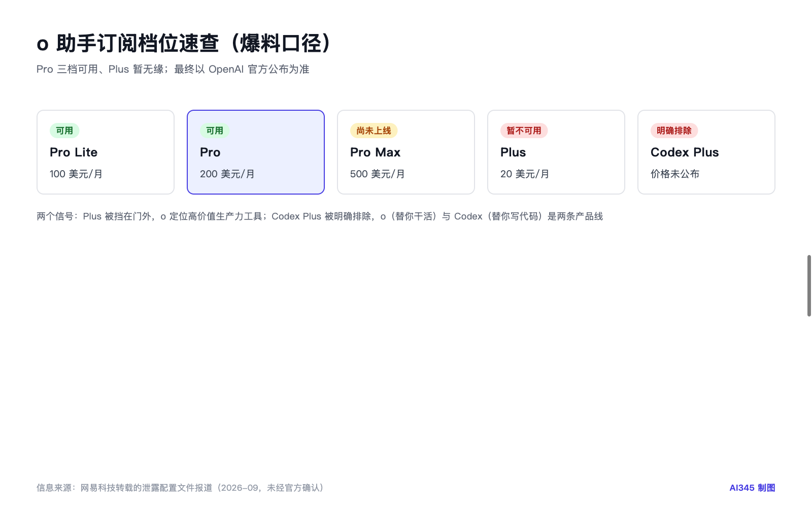Click the 100 美元/月 price text
The width and height of the screenshot is (812, 508).
(x=76, y=174)
